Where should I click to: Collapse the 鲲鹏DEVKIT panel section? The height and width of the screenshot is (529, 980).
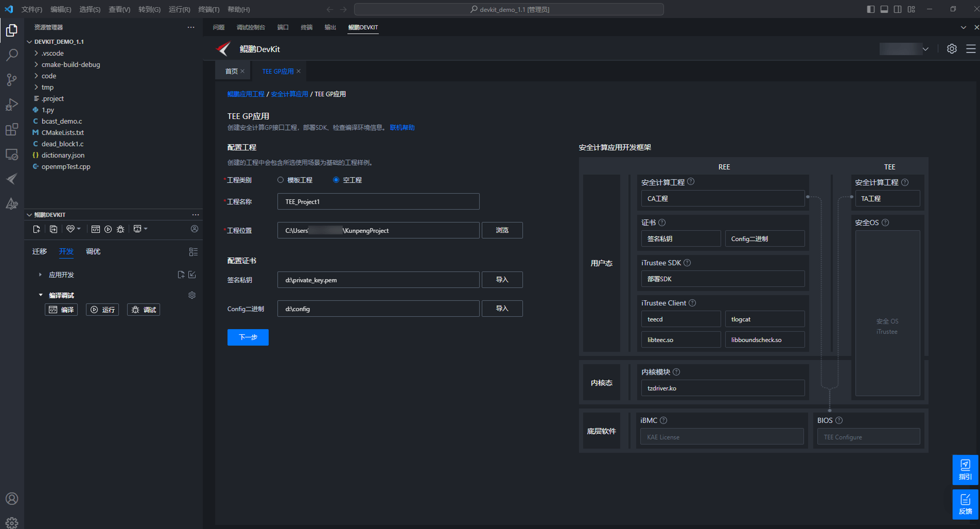pyautogui.click(x=29, y=215)
